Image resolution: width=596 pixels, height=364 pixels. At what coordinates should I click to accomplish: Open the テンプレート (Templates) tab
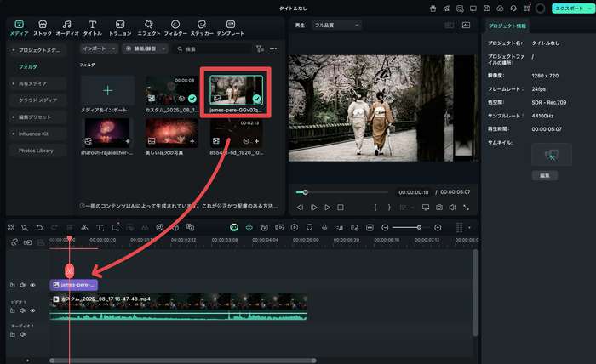click(231, 28)
